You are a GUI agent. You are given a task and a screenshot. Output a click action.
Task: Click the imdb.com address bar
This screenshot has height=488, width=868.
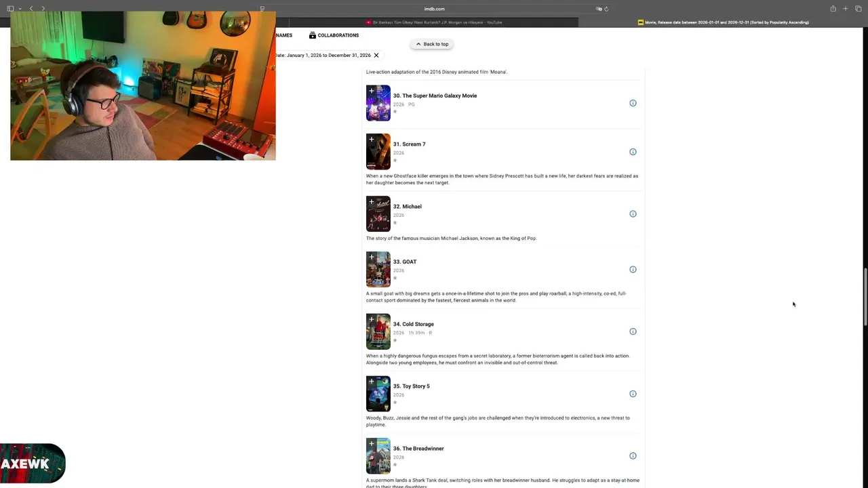coord(434,9)
